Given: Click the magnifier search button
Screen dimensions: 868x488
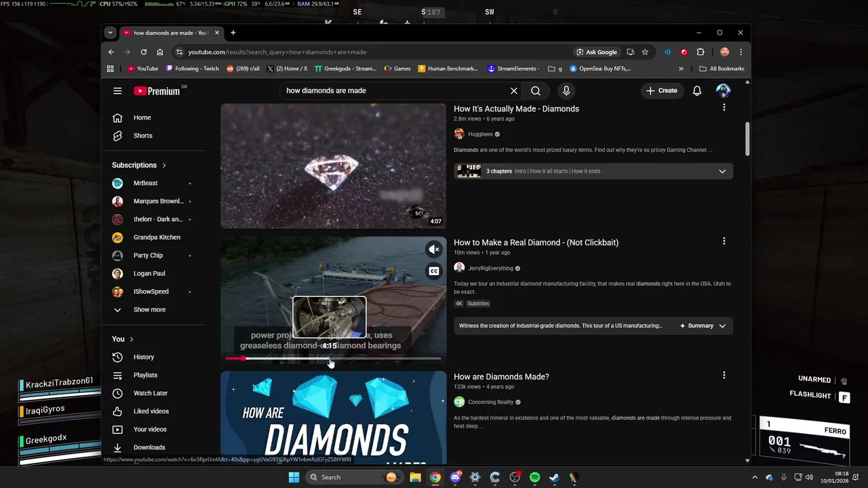Looking at the screenshot, I should 536,91.
